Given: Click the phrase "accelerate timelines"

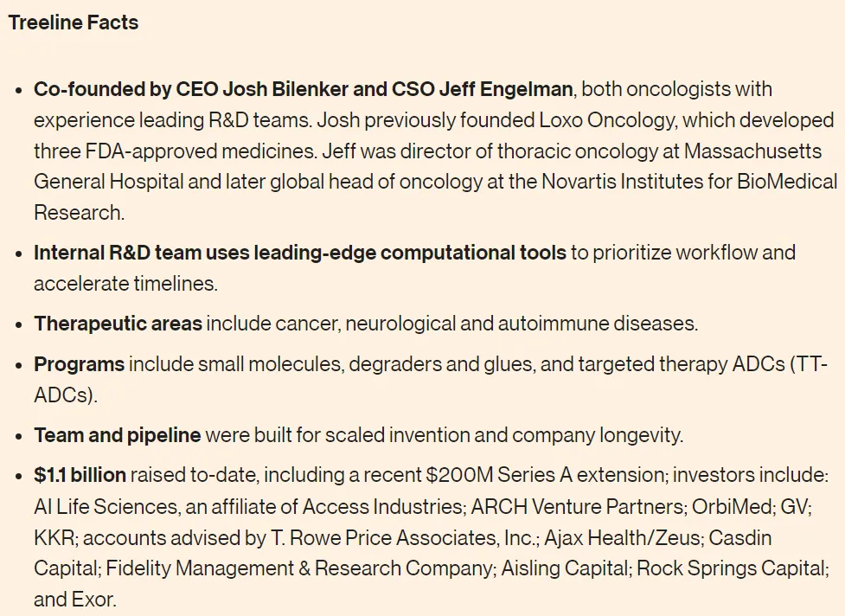Looking at the screenshot, I should [x=125, y=283].
